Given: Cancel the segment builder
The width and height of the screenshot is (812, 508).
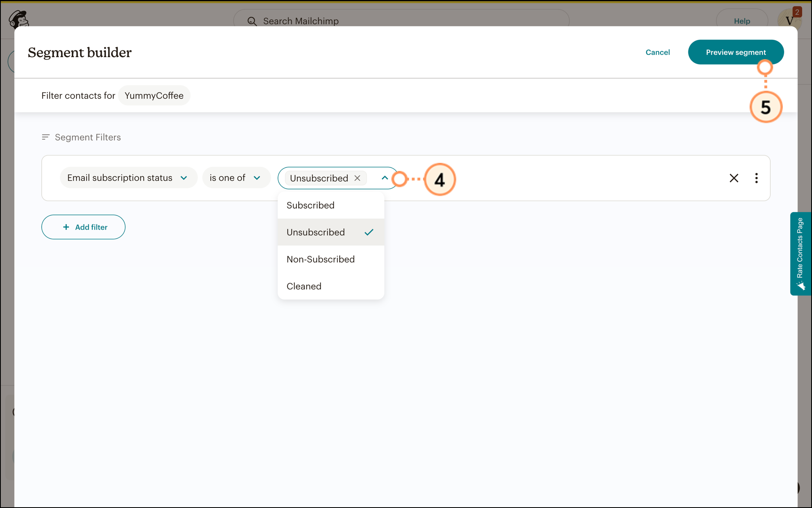Looking at the screenshot, I should click(x=658, y=52).
